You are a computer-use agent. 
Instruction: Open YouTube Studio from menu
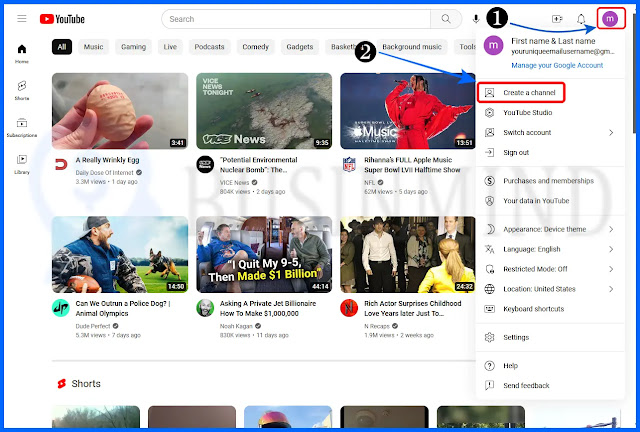coord(550,113)
